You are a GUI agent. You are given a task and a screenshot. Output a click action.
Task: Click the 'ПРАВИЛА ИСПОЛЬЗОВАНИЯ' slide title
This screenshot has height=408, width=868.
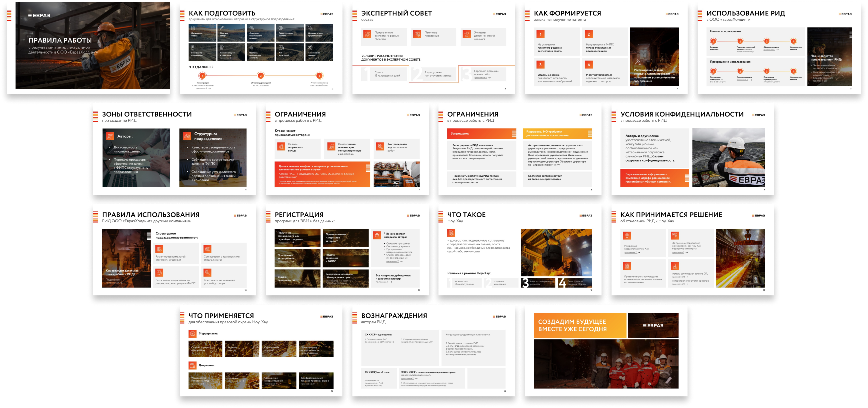(x=151, y=215)
